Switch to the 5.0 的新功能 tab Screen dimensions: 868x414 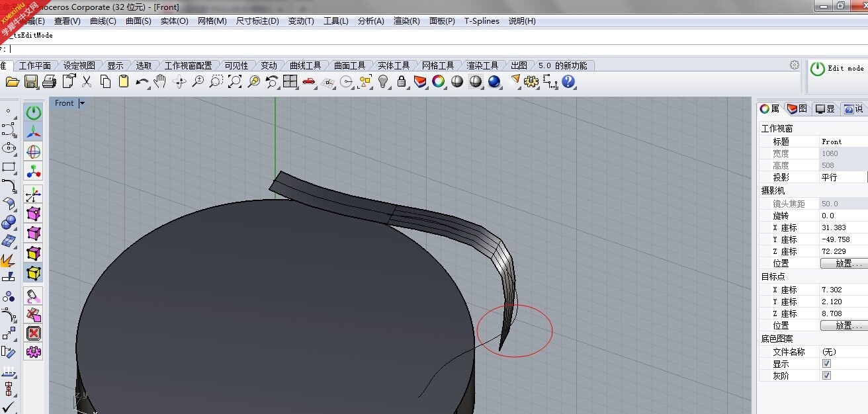click(x=562, y=65)
